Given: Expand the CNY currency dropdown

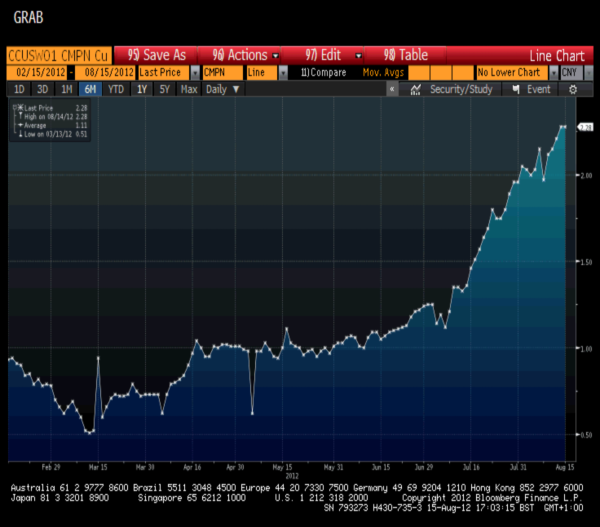Looking at the screenshot, I should 573,73.
